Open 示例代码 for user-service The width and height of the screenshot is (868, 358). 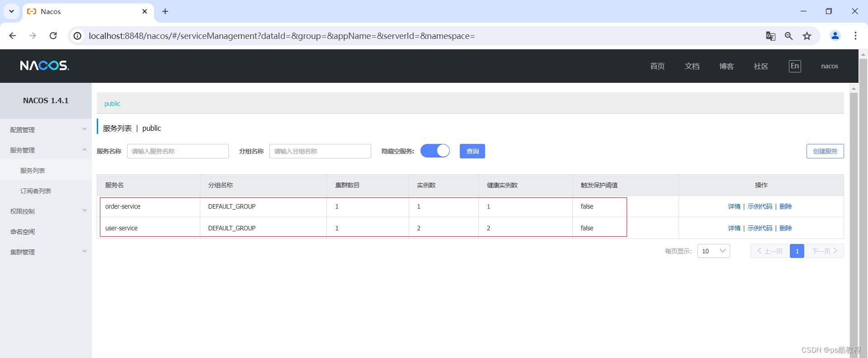coord(760,228)
